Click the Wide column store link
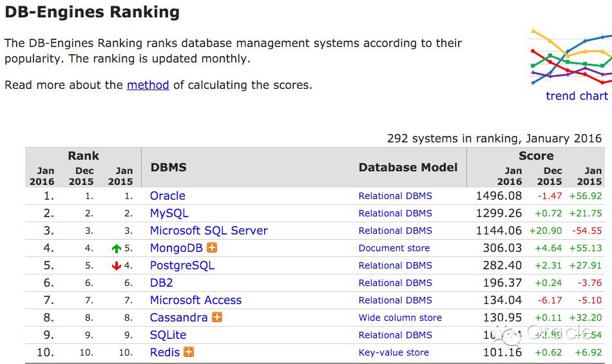Image resolution: width=612 pixels, height=364 pixels. (x=400, y=318)
